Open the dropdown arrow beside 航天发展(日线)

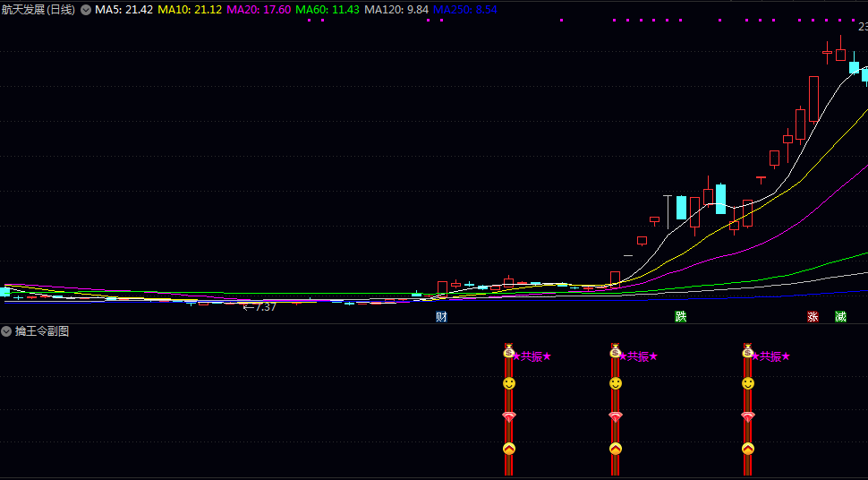coord(85,10)
